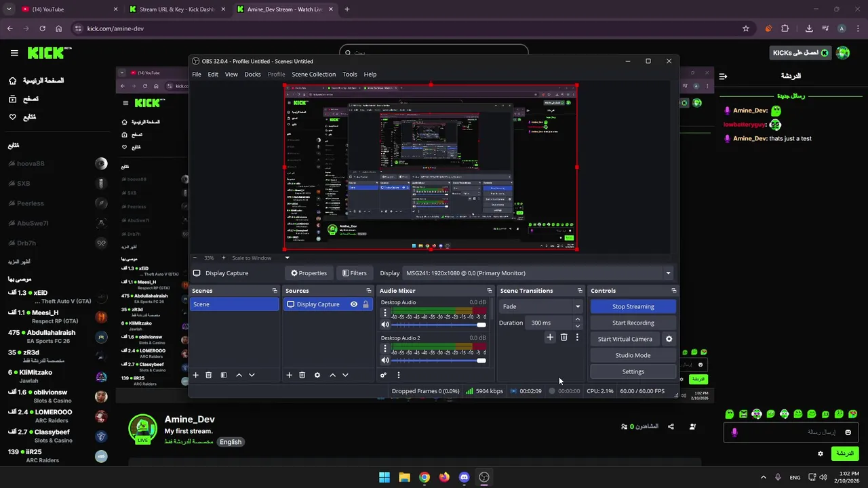Open OBS File menu
This screenshot has width=868, height=488.
coord(197,75)
